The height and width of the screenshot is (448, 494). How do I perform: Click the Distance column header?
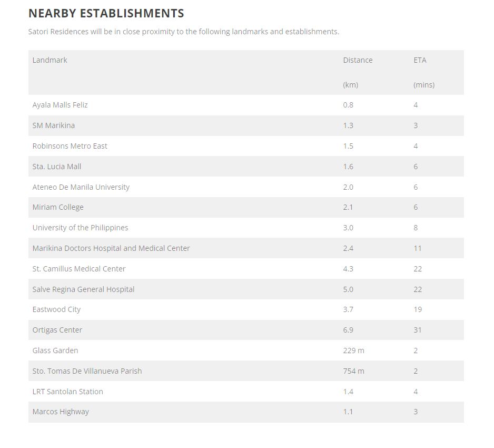pyautogui.click(x=358, y=60)
